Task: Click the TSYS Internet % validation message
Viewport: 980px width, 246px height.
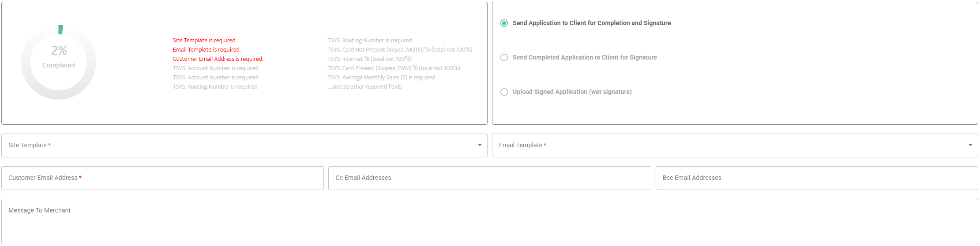Action: (369, 59)
